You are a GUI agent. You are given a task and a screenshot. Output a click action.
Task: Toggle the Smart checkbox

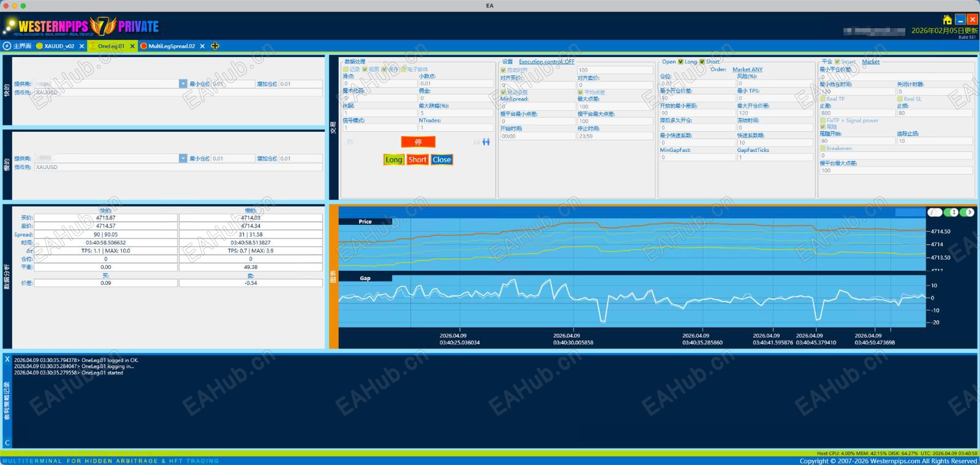(837, 62)
